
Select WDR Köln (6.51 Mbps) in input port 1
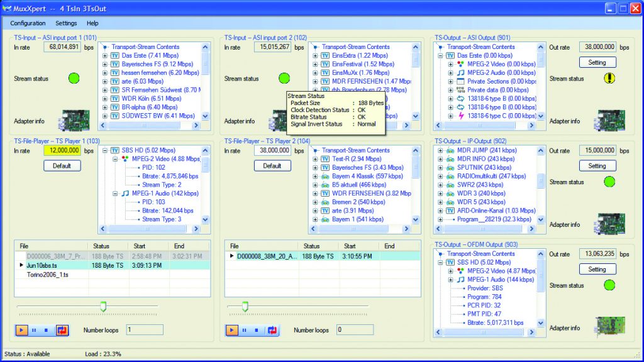[152, 99]
